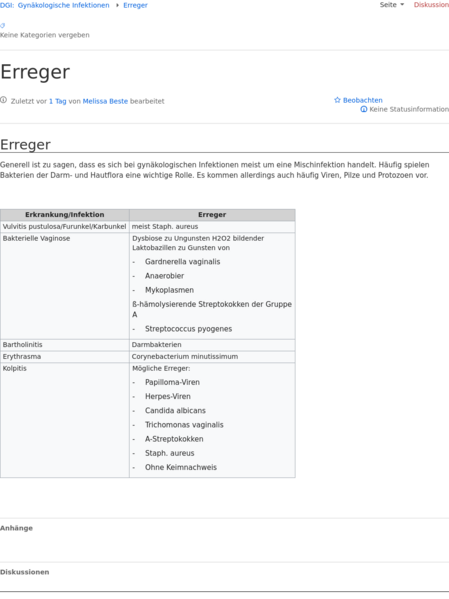Open the Erreger breadcrumb link
The height and width of the screenshot is (599, 449).
(135, 5)
